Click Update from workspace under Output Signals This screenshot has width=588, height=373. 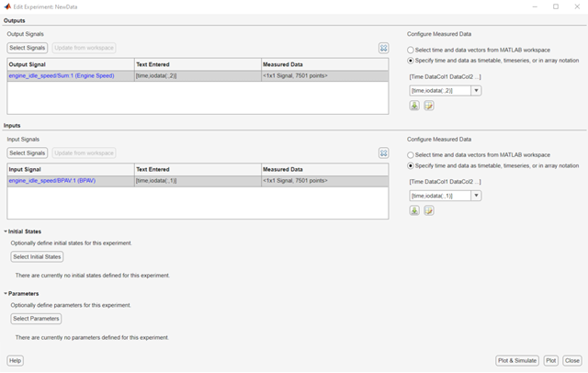(84, 48)
